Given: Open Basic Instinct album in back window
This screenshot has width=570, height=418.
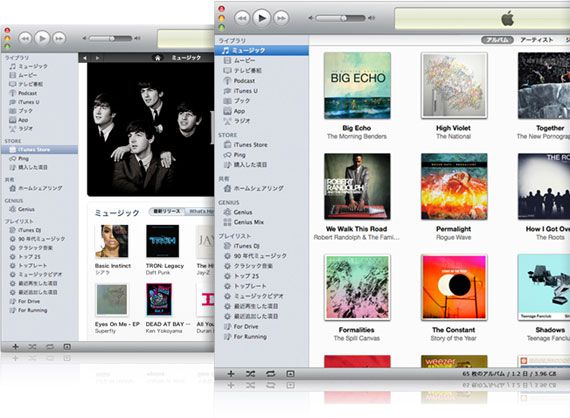Looking at the screenshot, I should (x=112, y=241).
